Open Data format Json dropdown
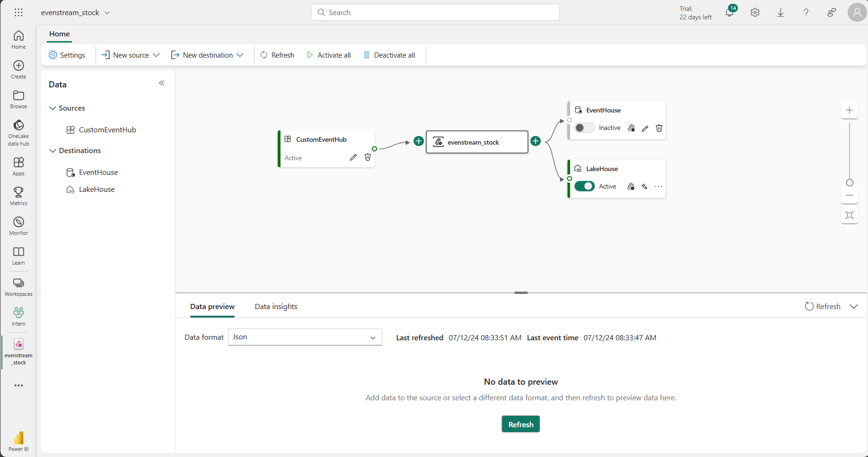The height and width of the screenshot is (457, 868). point(305,337)
